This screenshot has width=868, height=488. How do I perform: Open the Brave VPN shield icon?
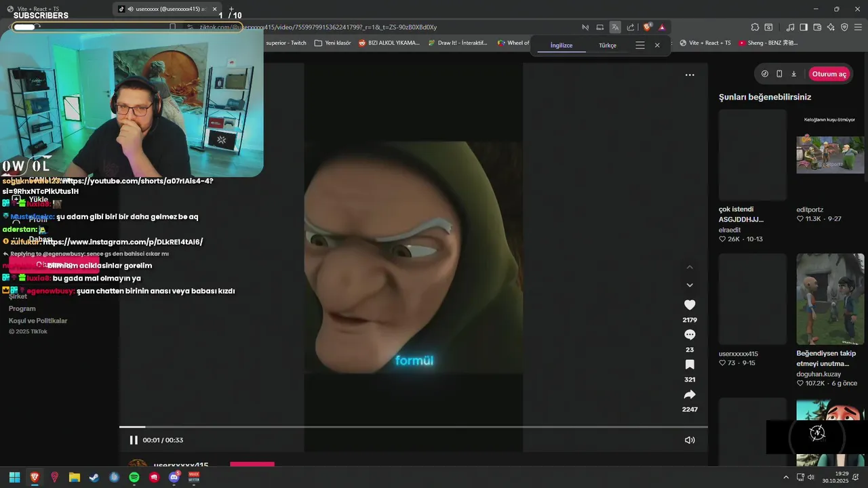pyautogui.click(x=844, y=27)
